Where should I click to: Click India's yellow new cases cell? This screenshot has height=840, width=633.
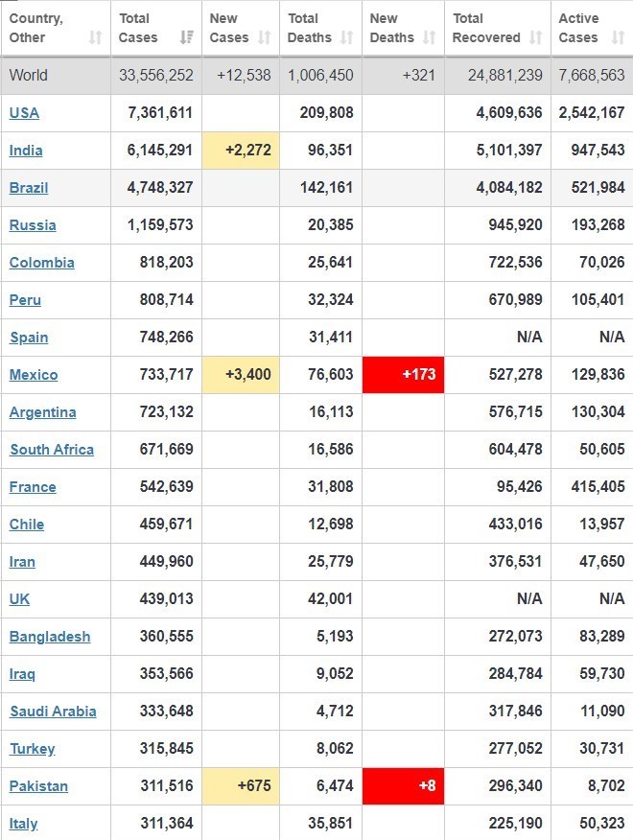(241, 151)
